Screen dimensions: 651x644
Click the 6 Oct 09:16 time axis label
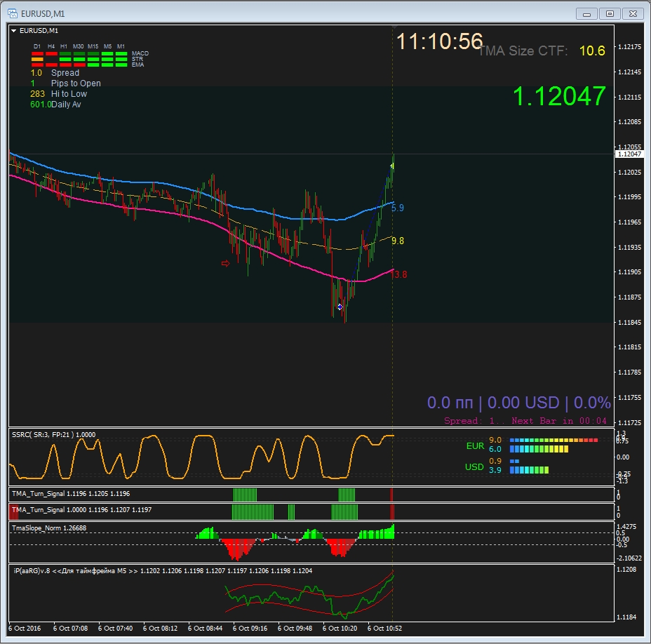coord(250,629)
